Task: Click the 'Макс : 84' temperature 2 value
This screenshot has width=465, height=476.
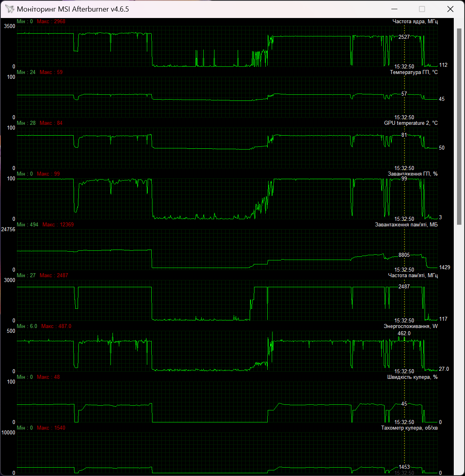Action: pos(51,123)
